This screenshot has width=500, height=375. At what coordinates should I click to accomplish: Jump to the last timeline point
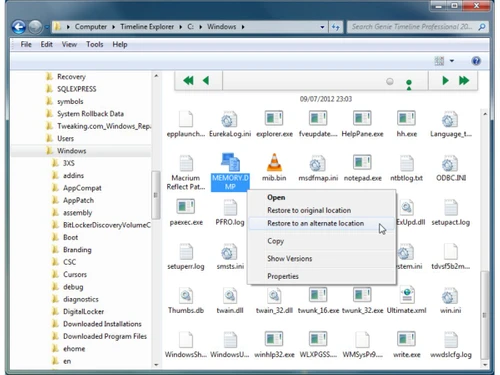point(464,81)
